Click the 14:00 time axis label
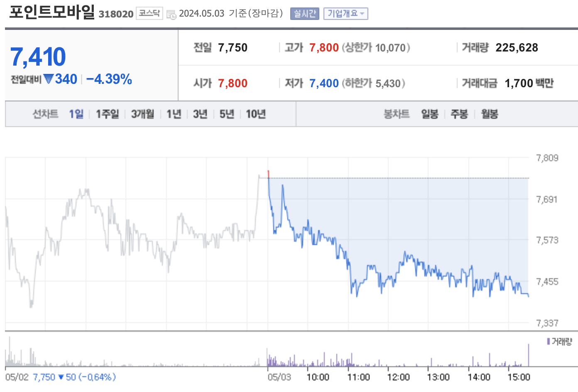 [479, 377]
